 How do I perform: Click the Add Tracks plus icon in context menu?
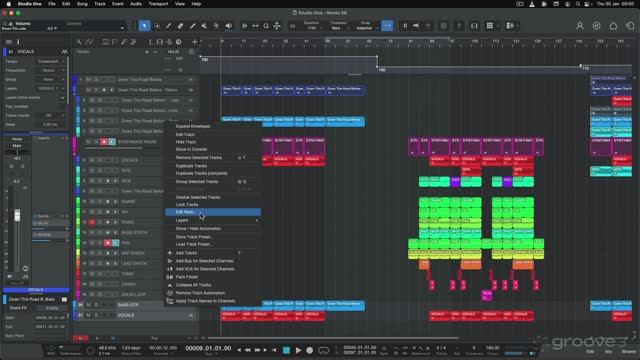170,253
